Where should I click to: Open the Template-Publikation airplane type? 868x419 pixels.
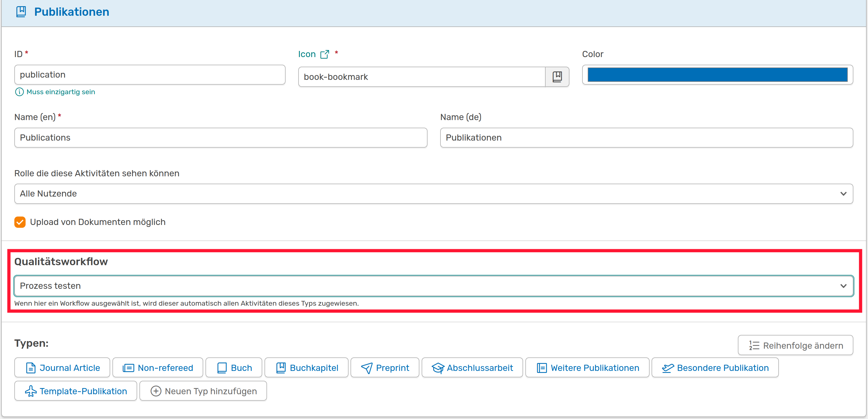(x=76, y=391)
